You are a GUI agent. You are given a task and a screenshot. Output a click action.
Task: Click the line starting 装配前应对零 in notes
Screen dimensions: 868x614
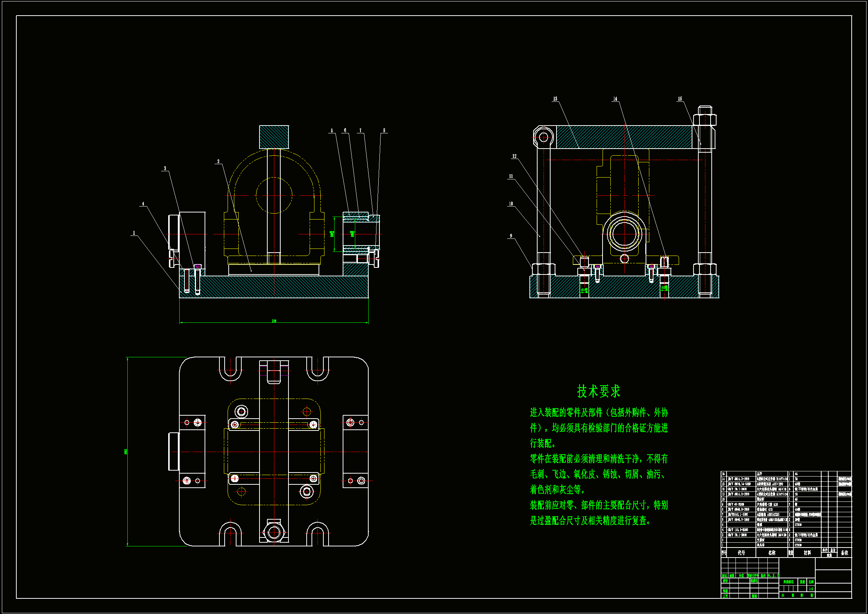click(599, 505)
